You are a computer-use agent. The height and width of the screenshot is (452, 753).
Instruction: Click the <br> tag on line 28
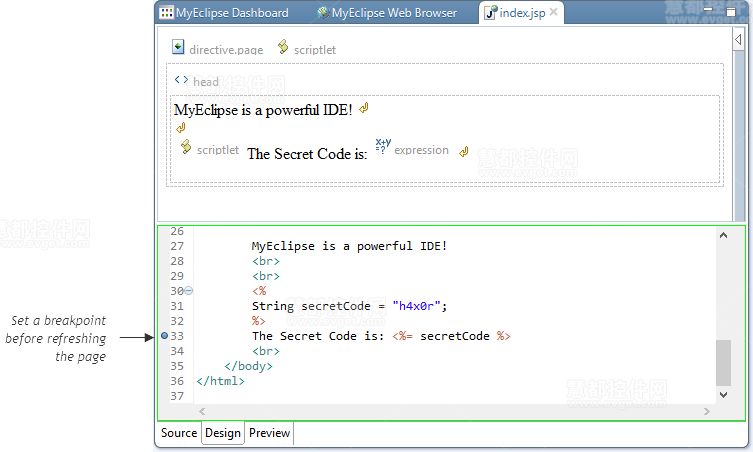266,261
